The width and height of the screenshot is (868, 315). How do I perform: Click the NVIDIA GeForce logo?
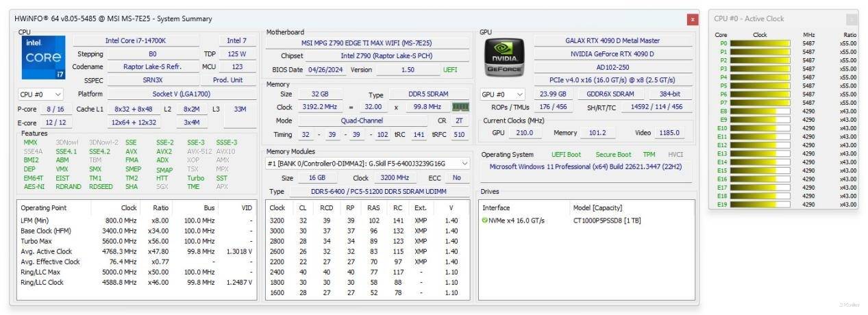(504, 56)
